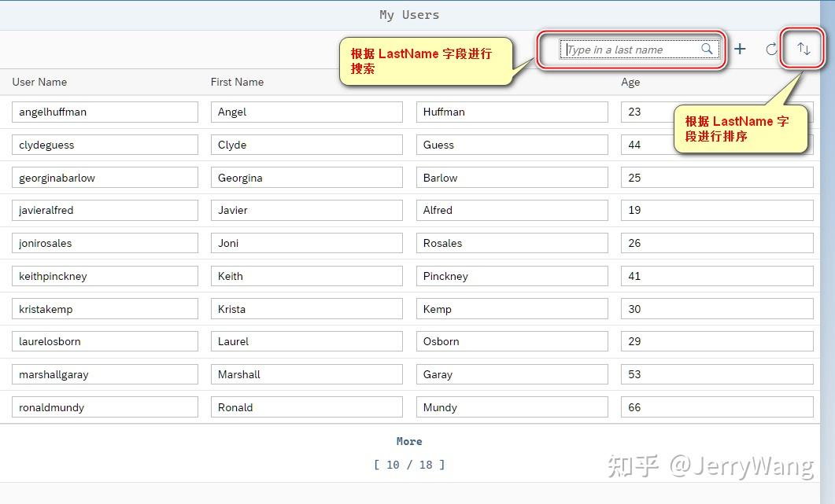This screenshot has width=835, height=504.
Task: Click the plus icon to add a user
Action: 740,49
